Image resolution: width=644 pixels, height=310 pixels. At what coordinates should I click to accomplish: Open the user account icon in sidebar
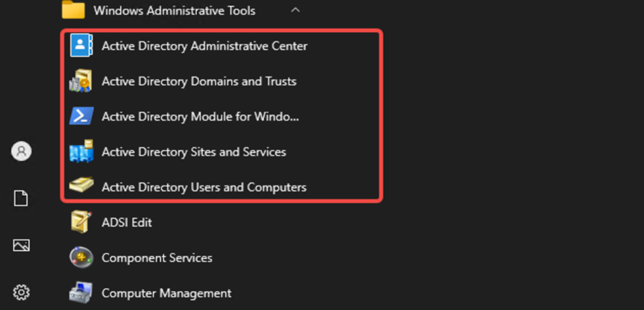coord(21,151)
